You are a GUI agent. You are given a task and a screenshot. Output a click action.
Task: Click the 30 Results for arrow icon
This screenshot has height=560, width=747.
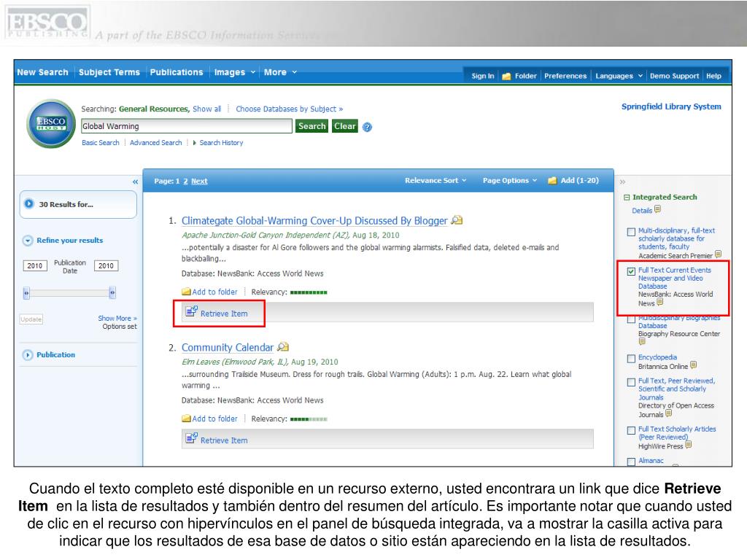click(29, 204)
